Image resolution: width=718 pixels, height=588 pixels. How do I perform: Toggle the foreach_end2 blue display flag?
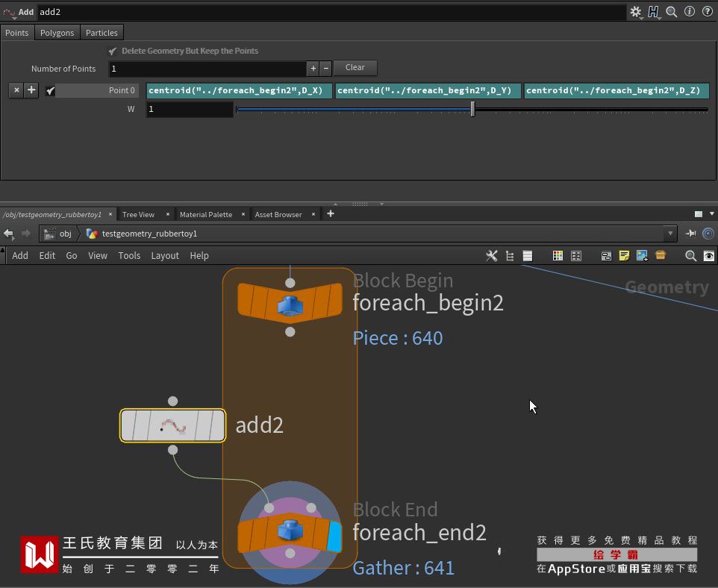(334, 536)
